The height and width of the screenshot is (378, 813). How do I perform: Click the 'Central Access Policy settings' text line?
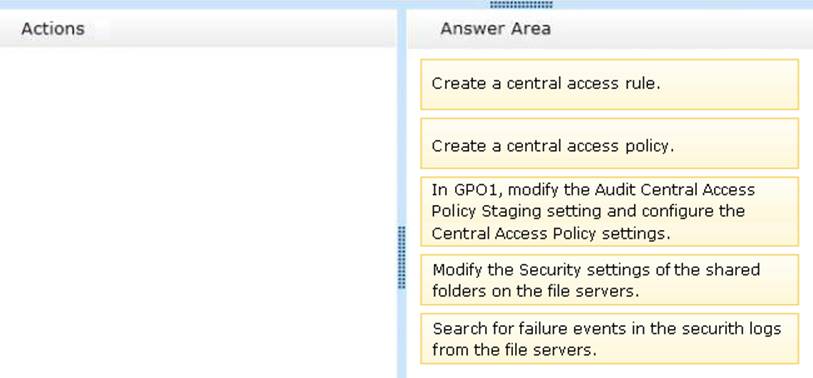[551, 234]
